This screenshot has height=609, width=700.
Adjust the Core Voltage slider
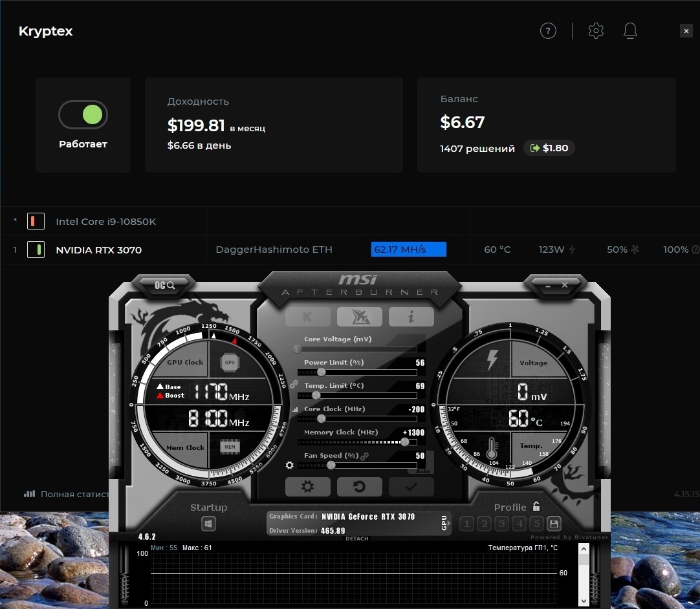coord(357,349)
